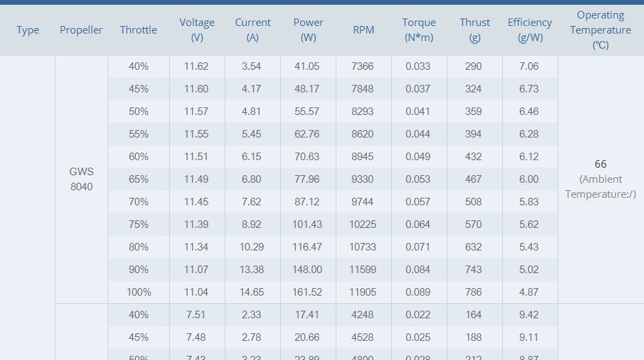
Task: Click the 90% throttle cell
Action: pos(138,270)
